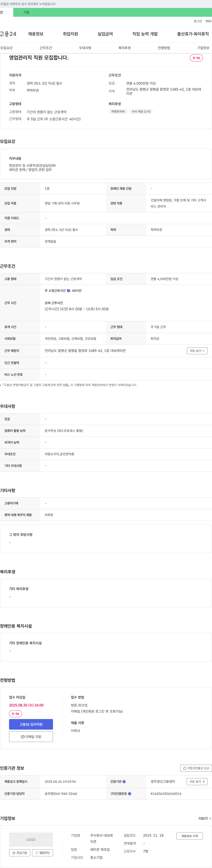Click 연봉 4,000만원 이상 in 임금 조건 row
The width and height of the screenshot is (212, 868).
(x=164, y=279)
